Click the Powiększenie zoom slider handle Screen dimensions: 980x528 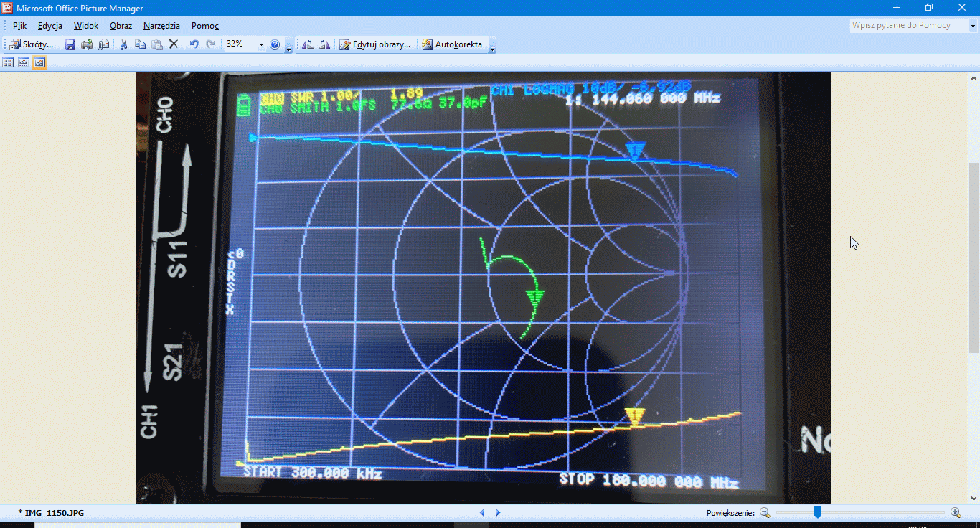point(817,512)
